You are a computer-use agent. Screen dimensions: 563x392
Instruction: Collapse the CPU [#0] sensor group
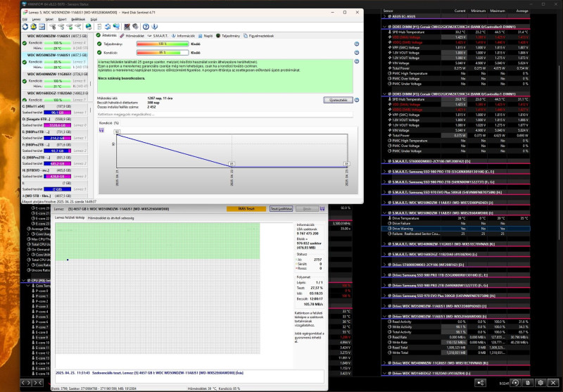(x=24, y=280)
